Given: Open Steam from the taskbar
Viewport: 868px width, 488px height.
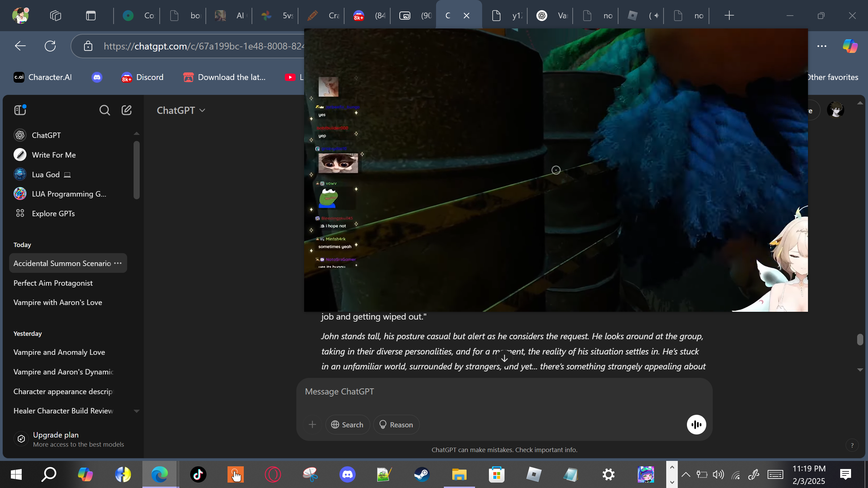Looking at the screenshot, I should click(422, 474).
